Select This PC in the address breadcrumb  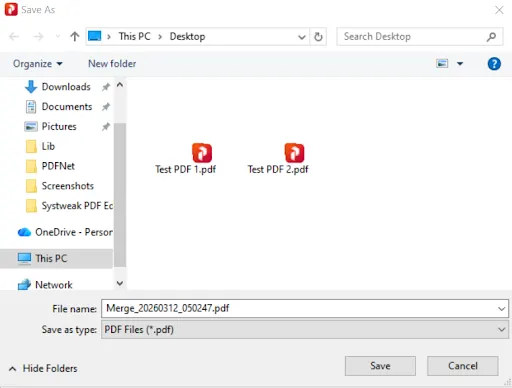[x=135, y=36]
